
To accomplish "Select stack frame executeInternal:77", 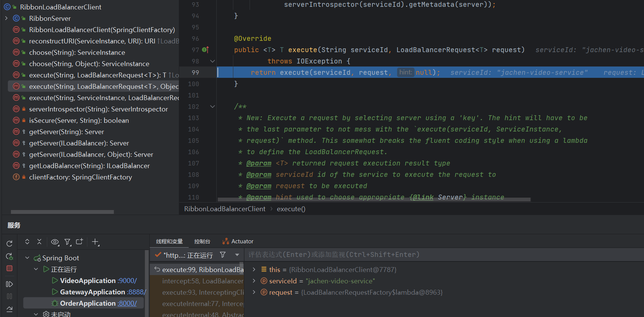I will pos(197,303).
